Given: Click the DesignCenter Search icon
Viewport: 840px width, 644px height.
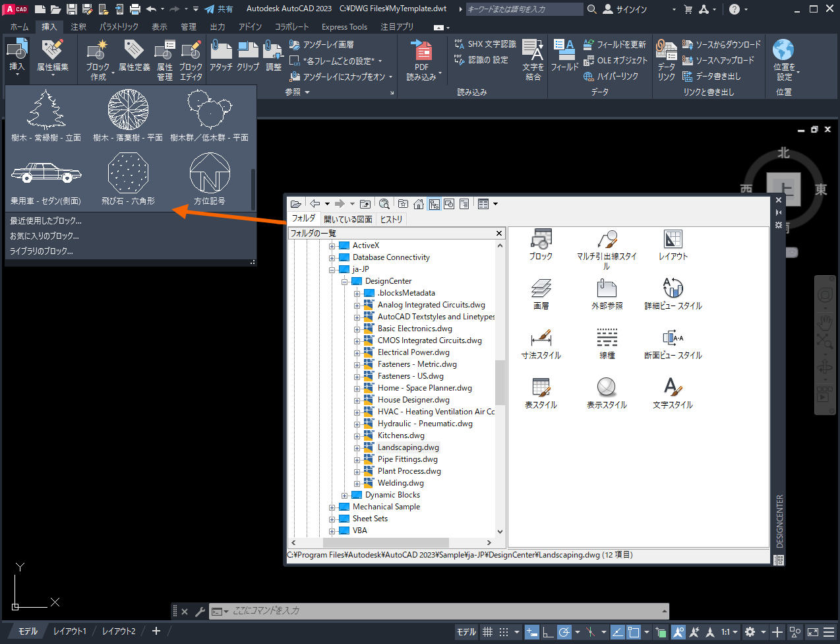Looking at the screenshot, I should click(x=384, y=204).
